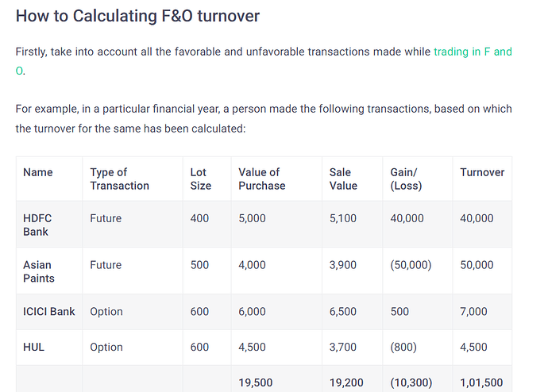
Task: Click the total purchase value 19,500
Action: pyautogui.click(x=255, y=382)
